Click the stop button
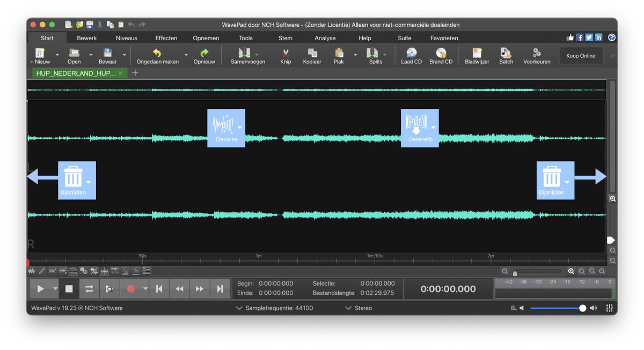Screen dimensions: 644x350 point(69,289)
